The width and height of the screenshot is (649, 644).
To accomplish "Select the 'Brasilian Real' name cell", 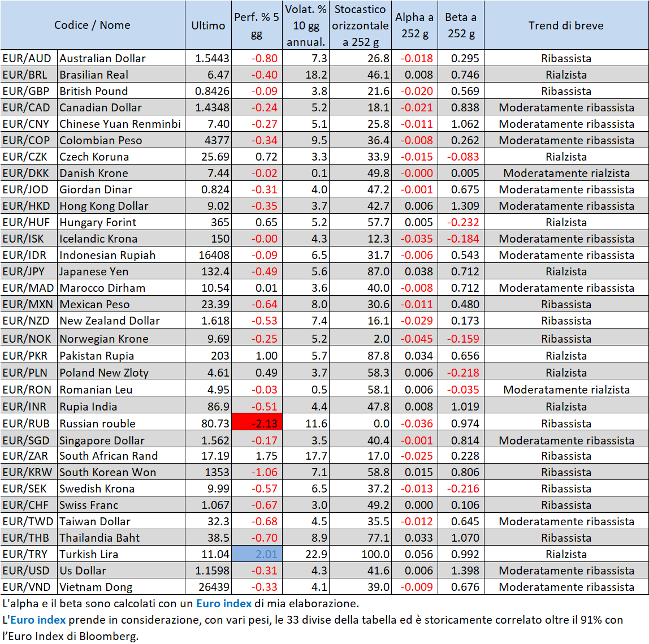I will (122, 75).
